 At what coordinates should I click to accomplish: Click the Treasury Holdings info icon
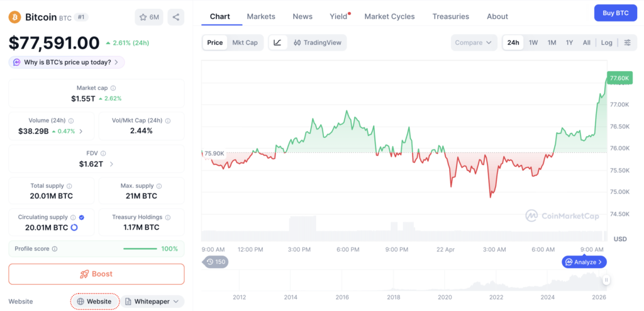coord(168,217)
